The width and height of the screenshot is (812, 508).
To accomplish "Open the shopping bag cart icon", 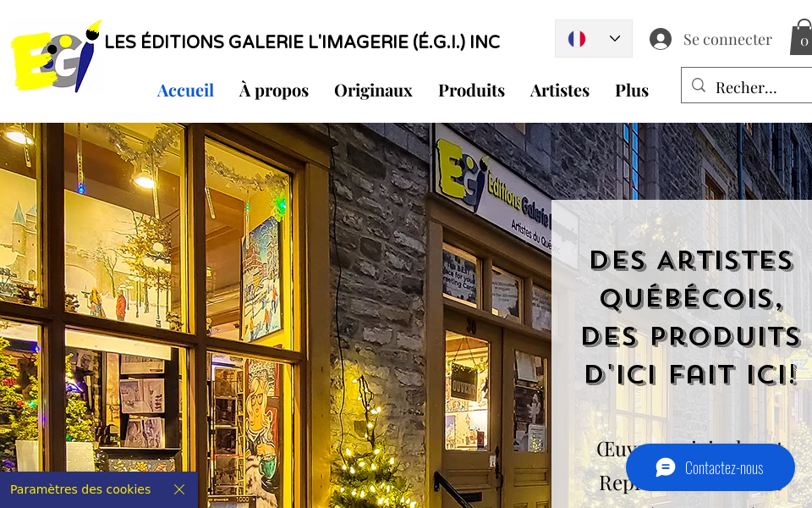I will 802,37.
